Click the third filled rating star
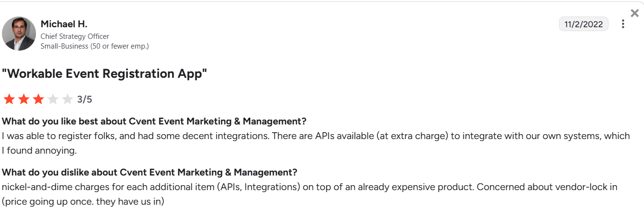Viewport: 644px width, 211px height. 38,100
